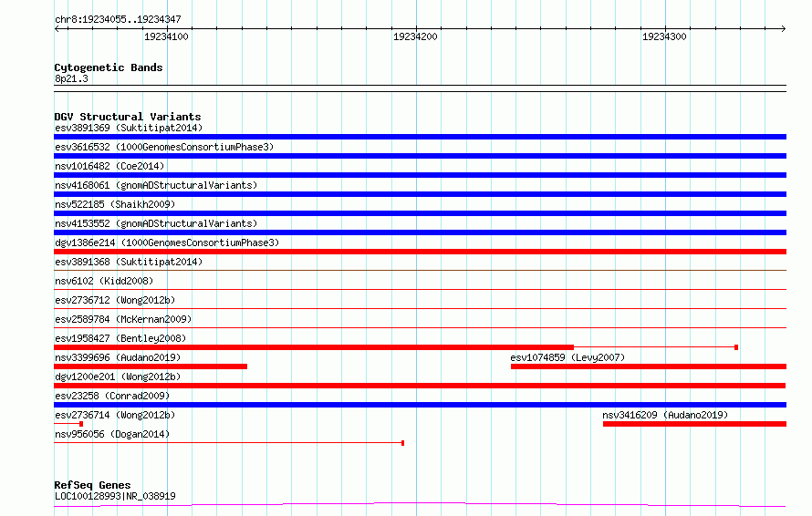Click the blue bar under nsv4153552
This screenshot has height=516, width=812.
click(420, 232)
